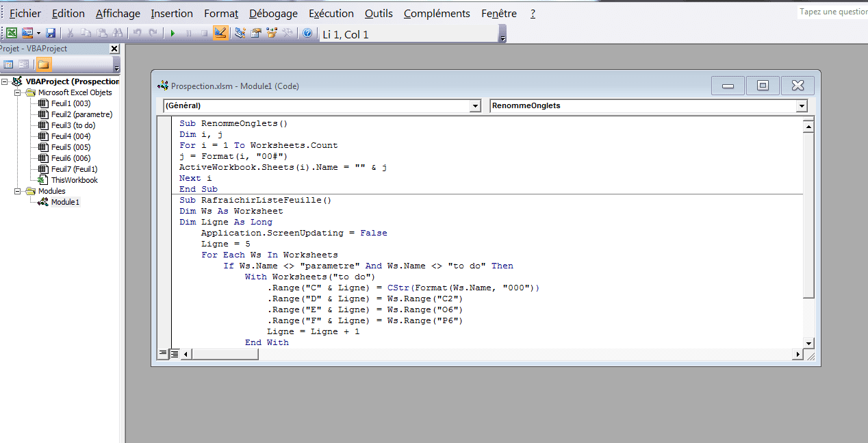
Task: Click the active Design Mode toolbar icon
Action: (220, 33)
